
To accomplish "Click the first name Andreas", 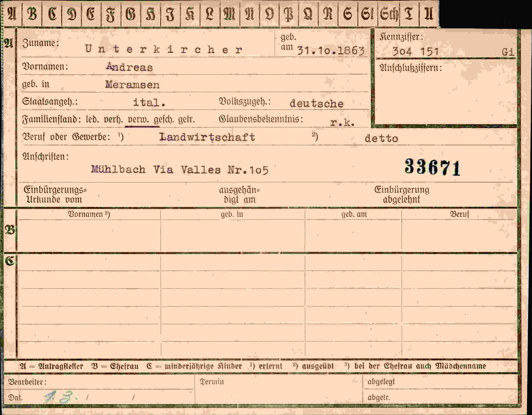I will pos(130,67).
